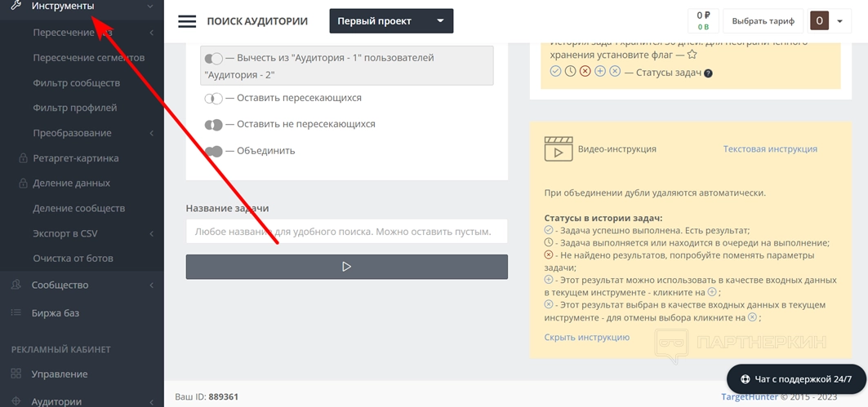This screenshot has height=407, width=868.
Task: Click the TargetHunter footer link
Action: [750, 397]
